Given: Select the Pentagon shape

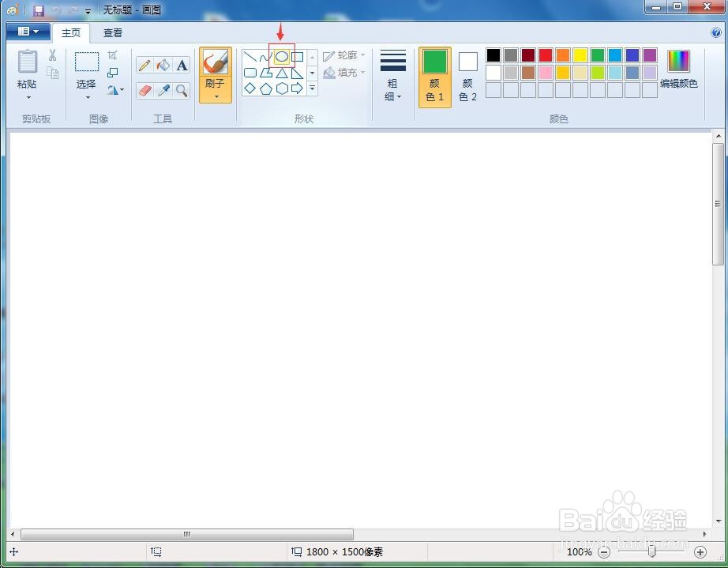Looking at the screenshot, I should click(x=265, y=88).
